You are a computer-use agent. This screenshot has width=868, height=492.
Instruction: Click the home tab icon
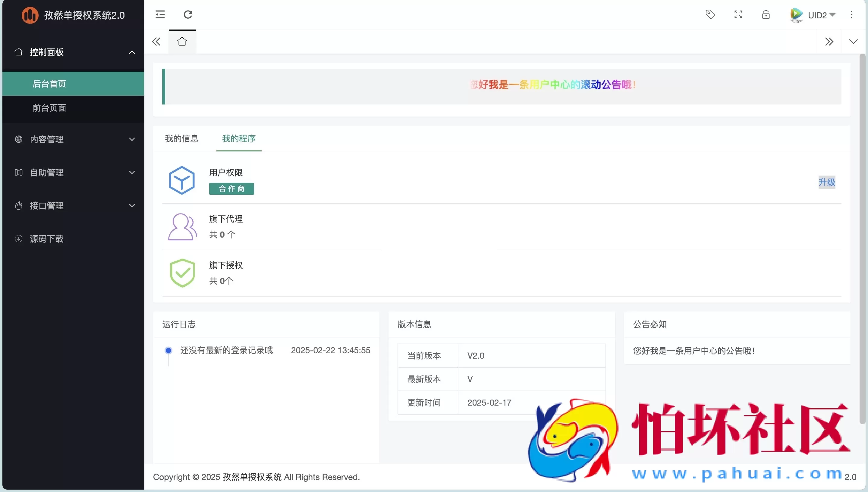(182, 41)
